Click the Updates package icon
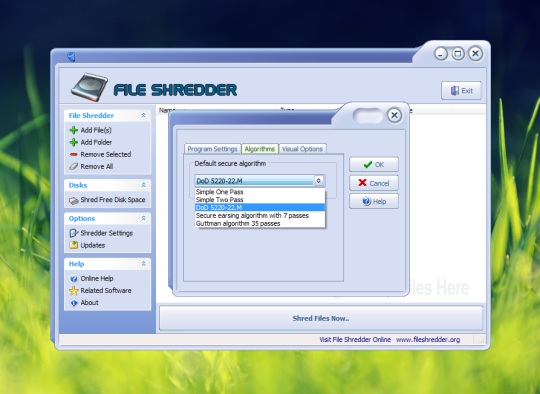 [x=73, y=245]
